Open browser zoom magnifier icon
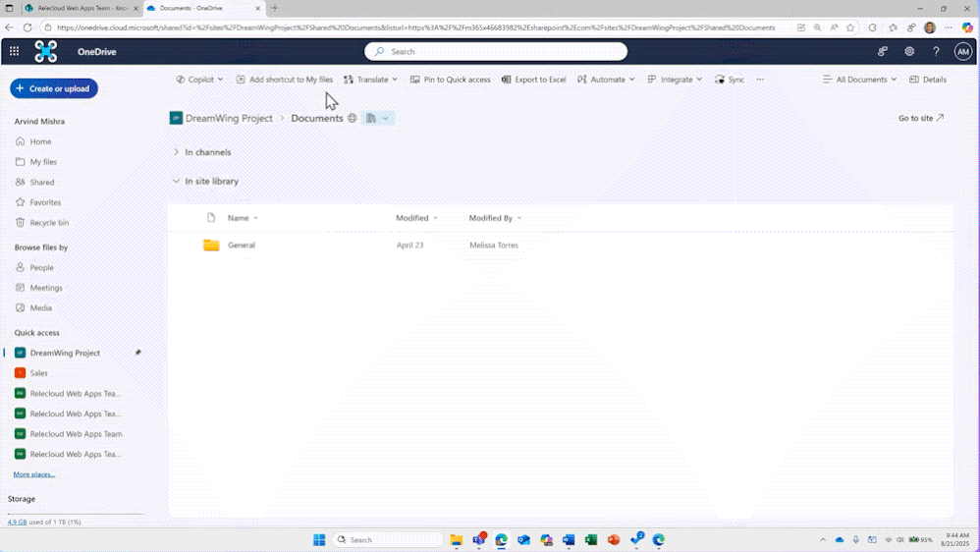 point(818,28)
